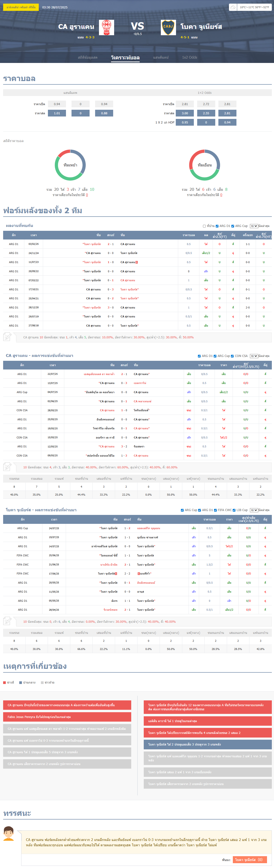Uncheck the LIB Cup checkbox
The width and height of the screenshot is (274, 868).
234,510
